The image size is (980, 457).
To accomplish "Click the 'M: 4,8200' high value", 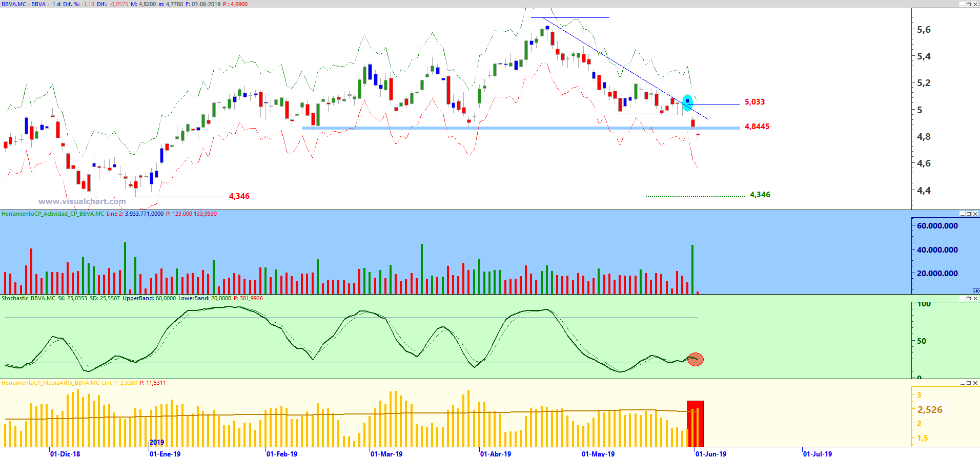I will click(x=144, y=4).
